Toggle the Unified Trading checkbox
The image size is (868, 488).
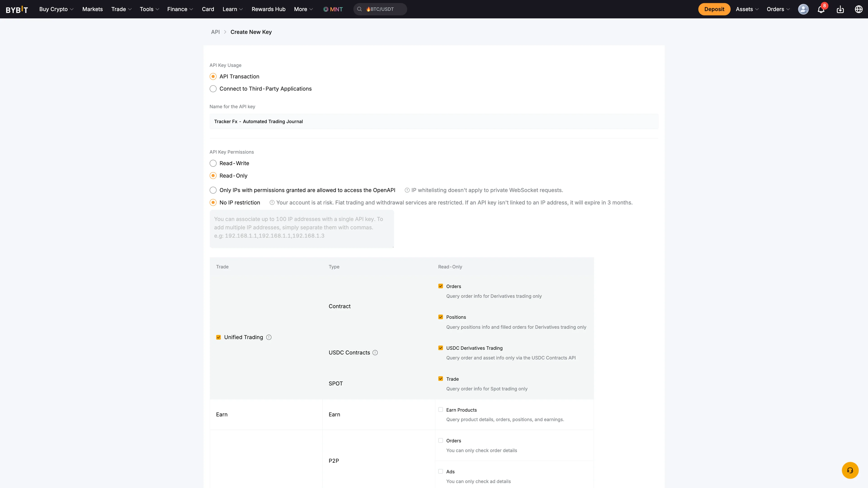point(218,337)
